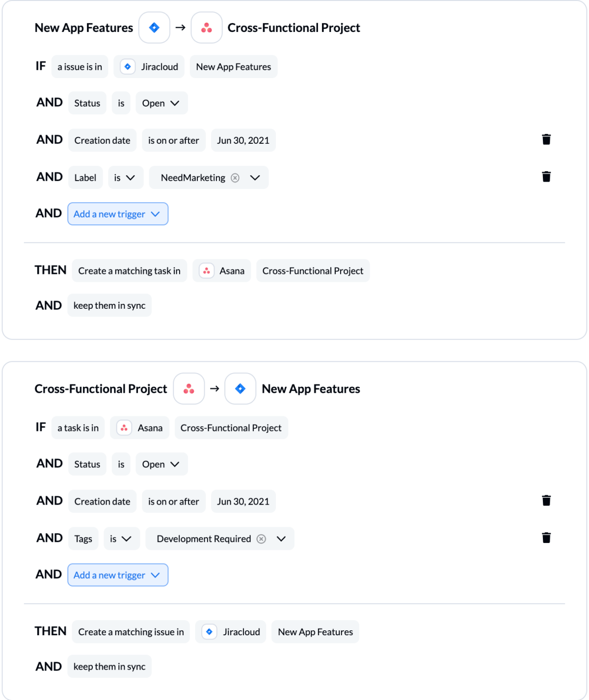Remove the NeedMarketing value from the label chip

(x=235, y=178)
